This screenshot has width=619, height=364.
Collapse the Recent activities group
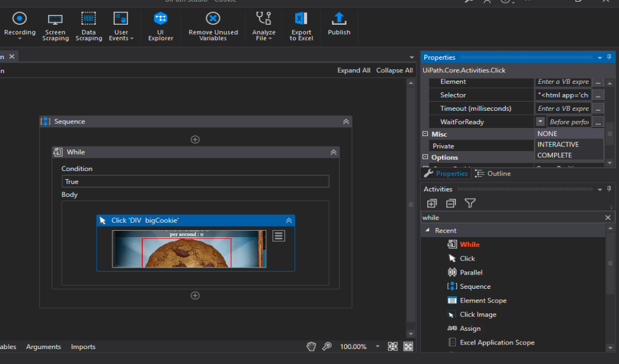tap(428, 230)
